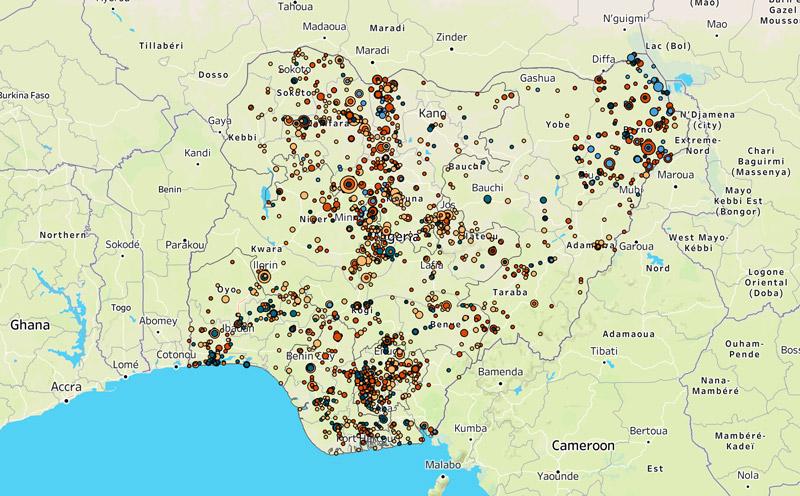800x496 pixels.
Task: Click the Kano city label
Action: tap(433, 114)
